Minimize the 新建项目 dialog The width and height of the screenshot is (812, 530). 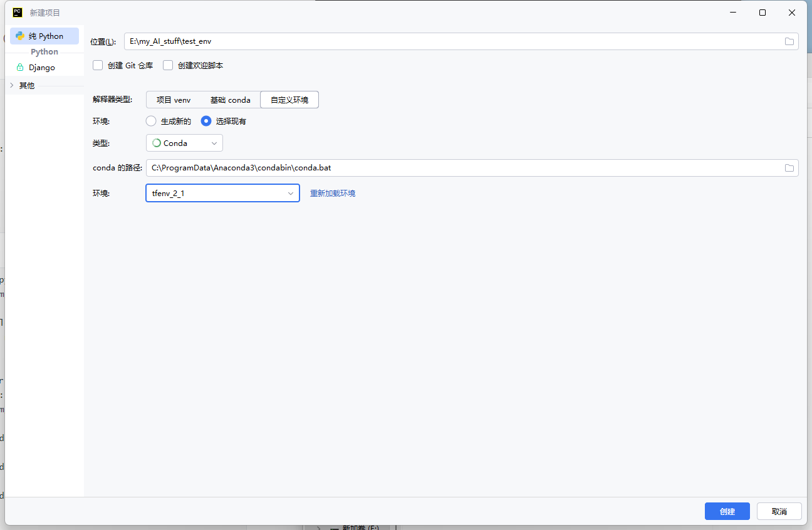click(733, 13)
